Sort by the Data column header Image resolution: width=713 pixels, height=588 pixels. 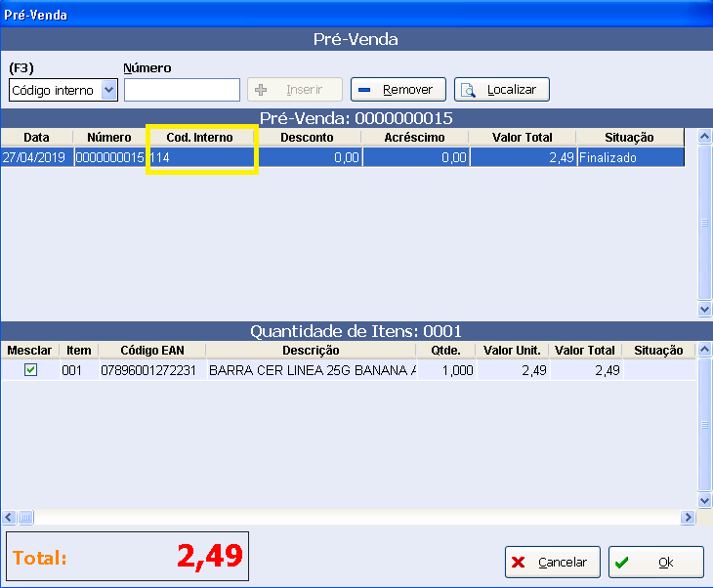36,138
